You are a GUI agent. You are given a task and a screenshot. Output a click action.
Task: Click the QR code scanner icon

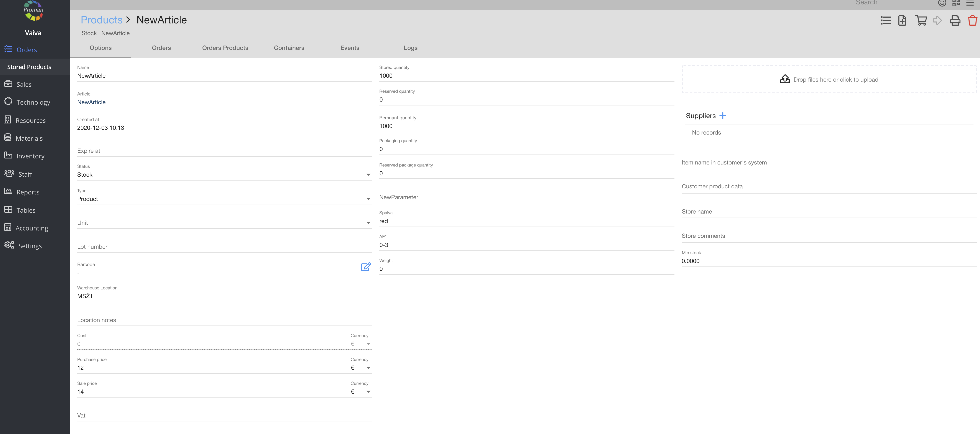[x=956, y=3]
